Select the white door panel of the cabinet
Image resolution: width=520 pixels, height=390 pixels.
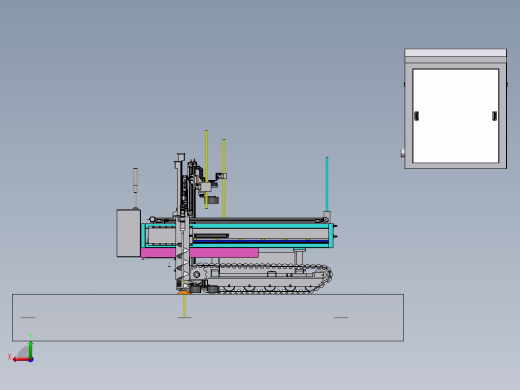pos(455,116)
